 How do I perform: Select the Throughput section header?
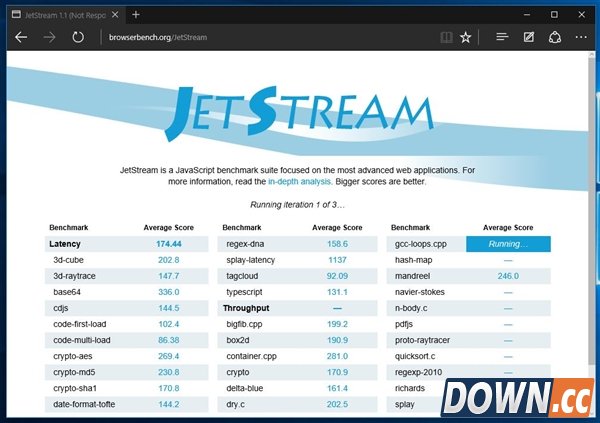[247, 308]
